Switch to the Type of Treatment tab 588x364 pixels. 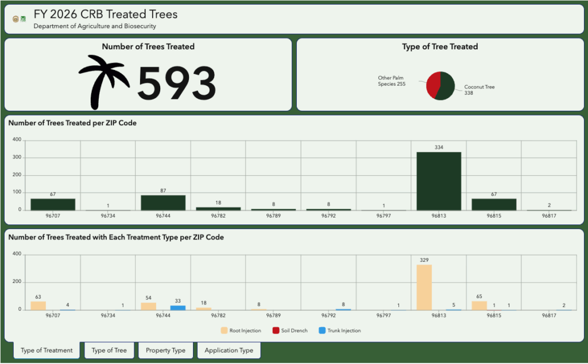47,350
